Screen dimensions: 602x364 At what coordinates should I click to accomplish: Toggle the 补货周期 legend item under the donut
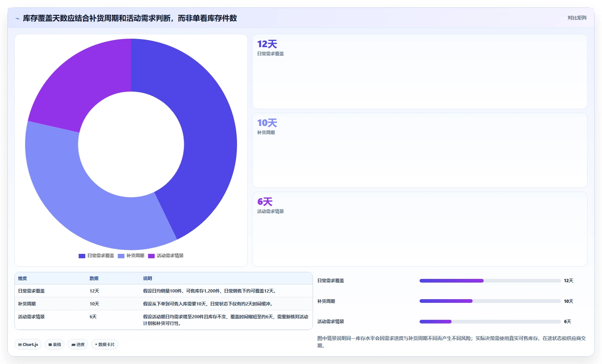[x=131, y=256]
